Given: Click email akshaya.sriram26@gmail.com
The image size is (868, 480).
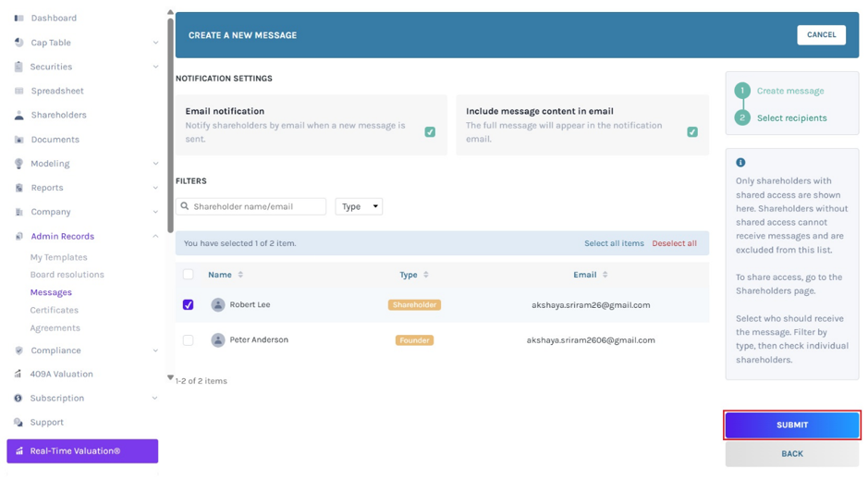Looking at the screenshot, I should click(591, 305).
